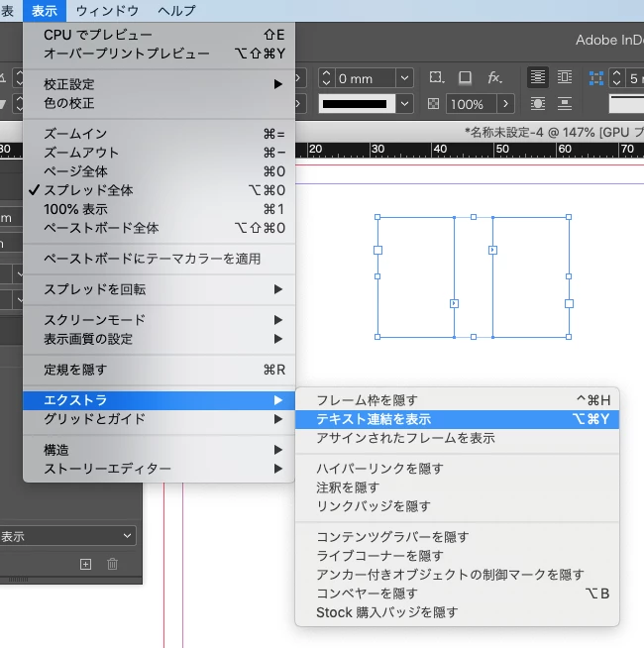The width and height of the screenshot is (644, 648).
Task: Choose ページ全体
Action: click(160, 171)
